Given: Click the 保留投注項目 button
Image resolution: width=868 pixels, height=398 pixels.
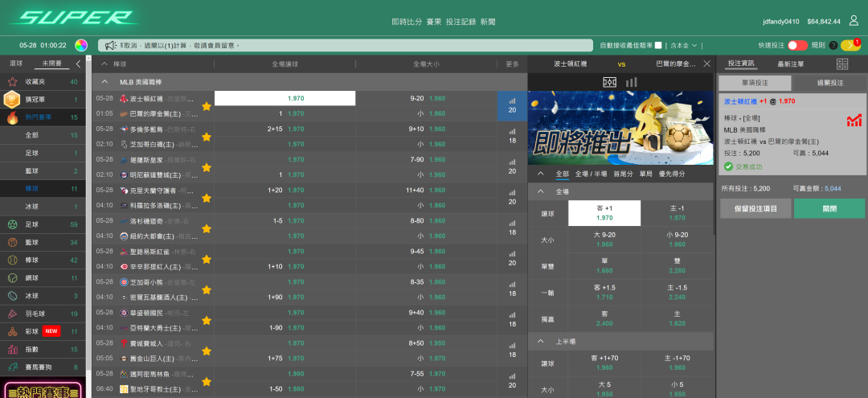Looking at the screenshot, I should click(755, 209).
